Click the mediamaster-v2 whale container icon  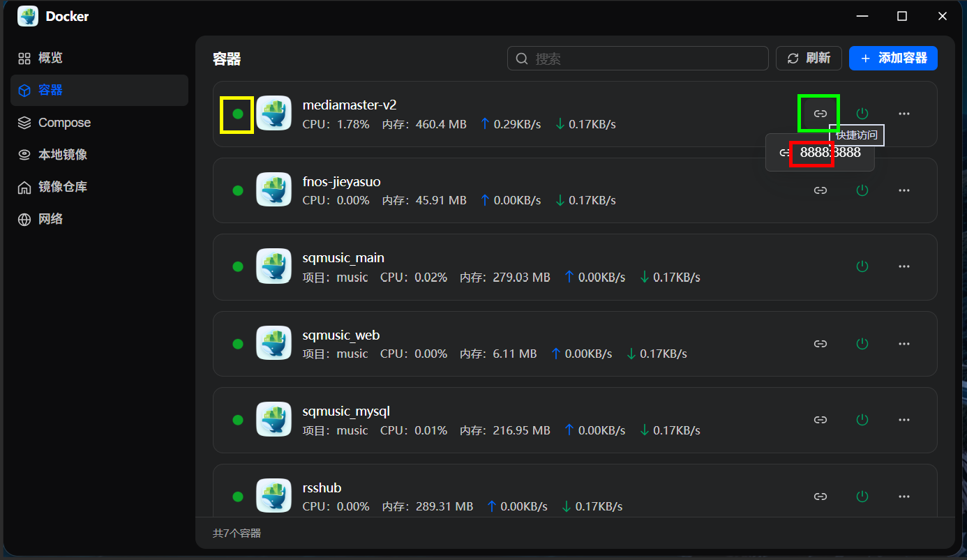(273, 113)
